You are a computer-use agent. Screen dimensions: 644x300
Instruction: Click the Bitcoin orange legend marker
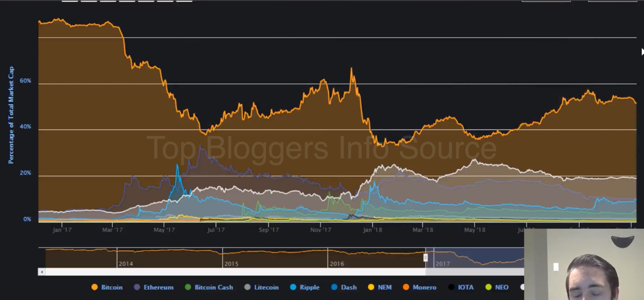click(x=94, y=287)
